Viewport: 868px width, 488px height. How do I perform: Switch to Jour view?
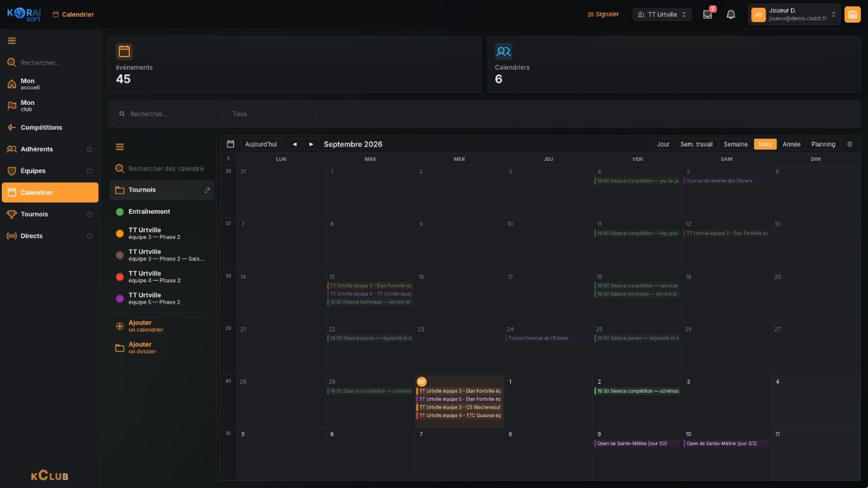pos(663,144)
